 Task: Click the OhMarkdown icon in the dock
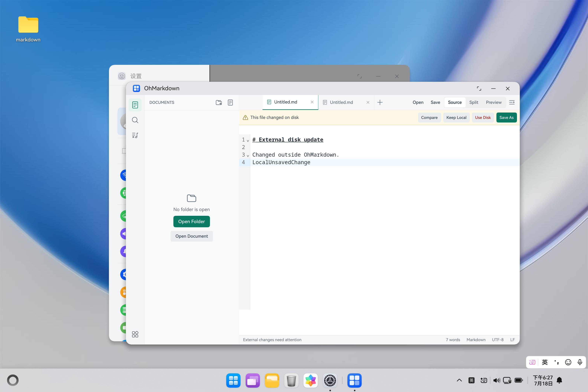(354, 381)
